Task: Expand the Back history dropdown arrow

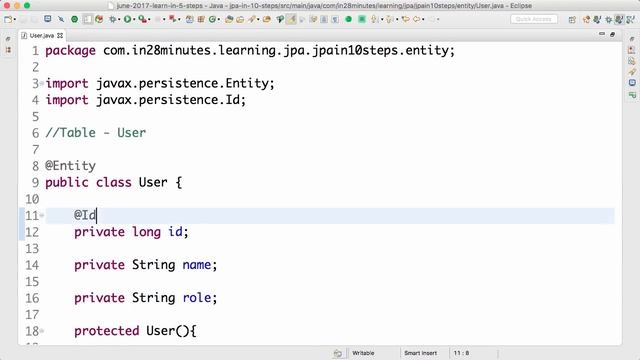Action: coord(423,19)
